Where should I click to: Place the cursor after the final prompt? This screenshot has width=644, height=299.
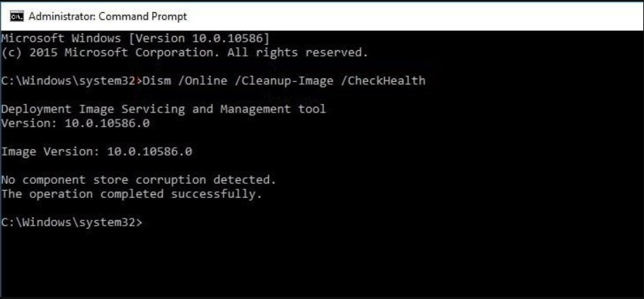146,222
